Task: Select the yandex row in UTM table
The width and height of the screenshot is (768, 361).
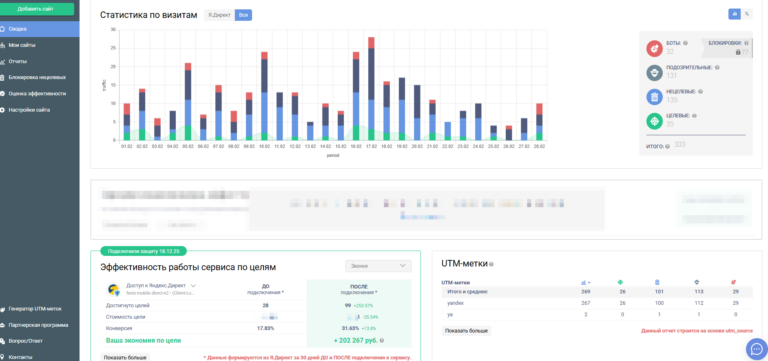Action: point(597,303)
